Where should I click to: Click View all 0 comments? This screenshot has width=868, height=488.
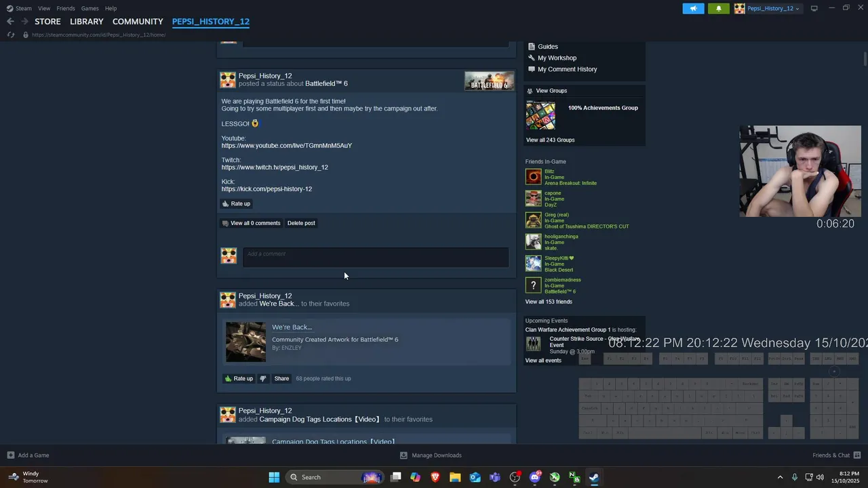251,223
